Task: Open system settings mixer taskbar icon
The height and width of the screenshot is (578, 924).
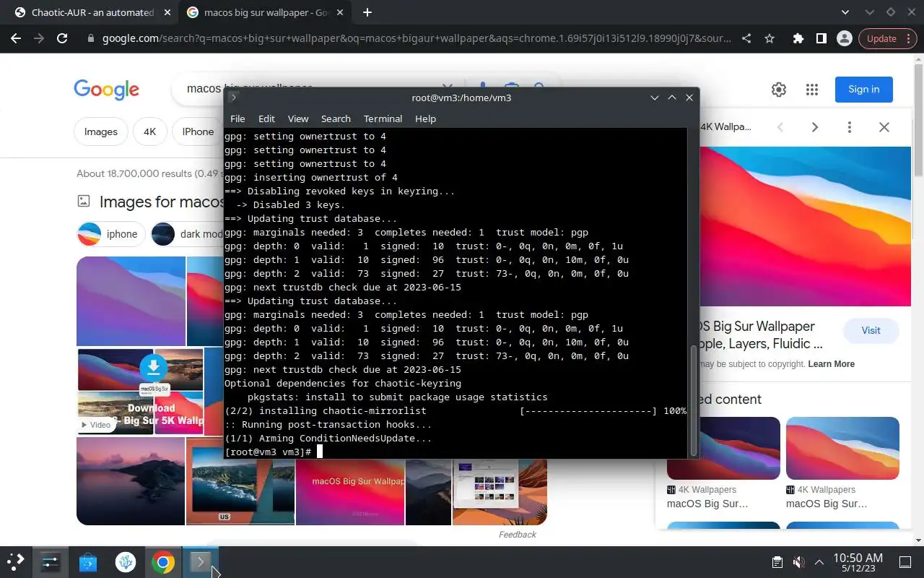Action: point(51,562)
